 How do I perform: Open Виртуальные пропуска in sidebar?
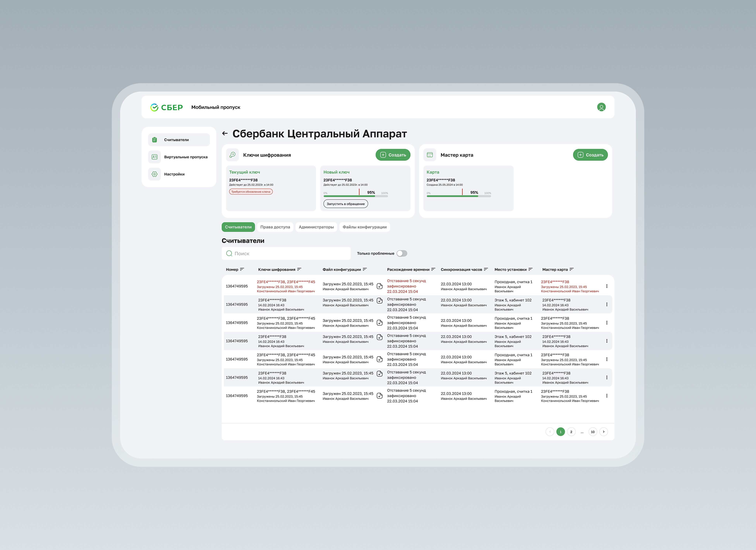(x=179, y=157)
